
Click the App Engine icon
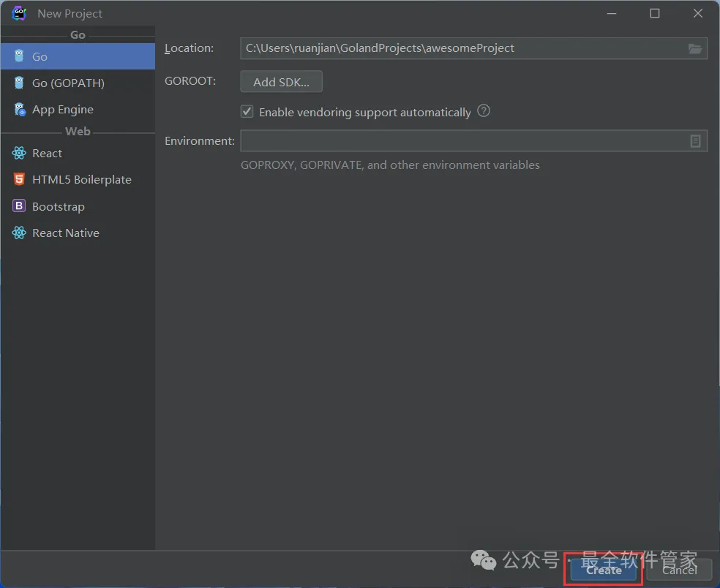[19, 109]
